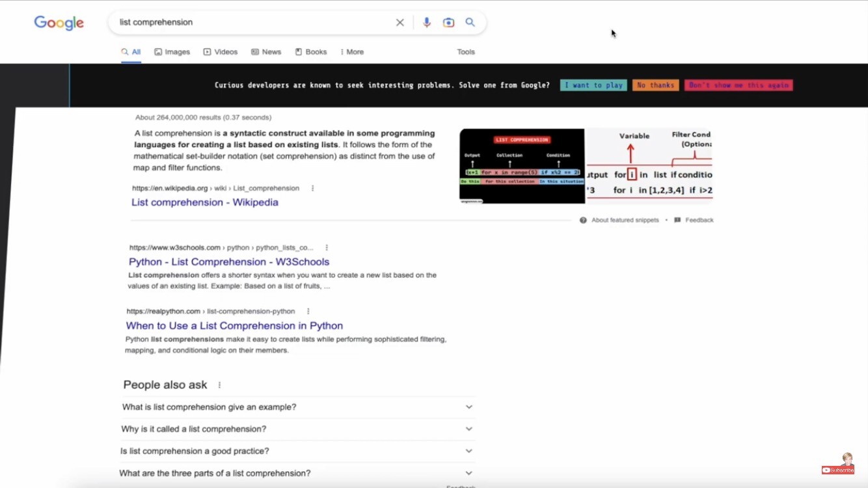Expand Why is it called a list comprehension
The height and width of the screenshot is (488, 868).
point(297,429)
